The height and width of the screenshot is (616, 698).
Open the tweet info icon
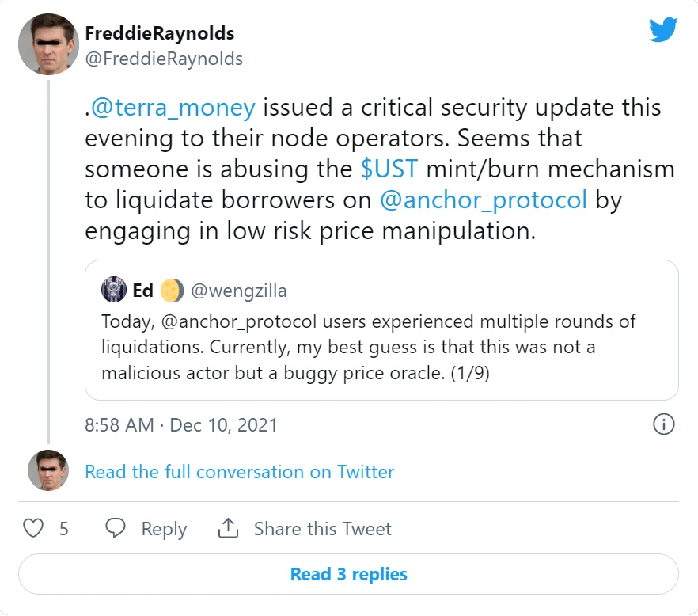click(x=663, y=424)
